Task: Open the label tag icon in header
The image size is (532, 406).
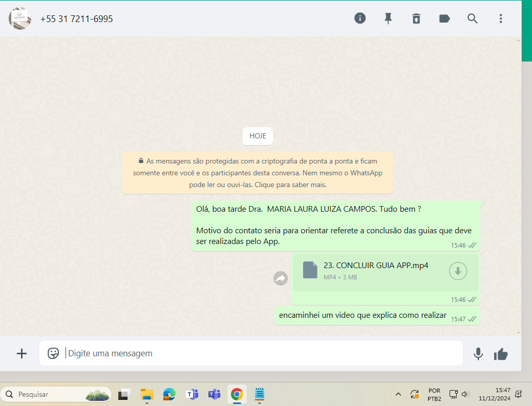Action: (x=444, y=18)
